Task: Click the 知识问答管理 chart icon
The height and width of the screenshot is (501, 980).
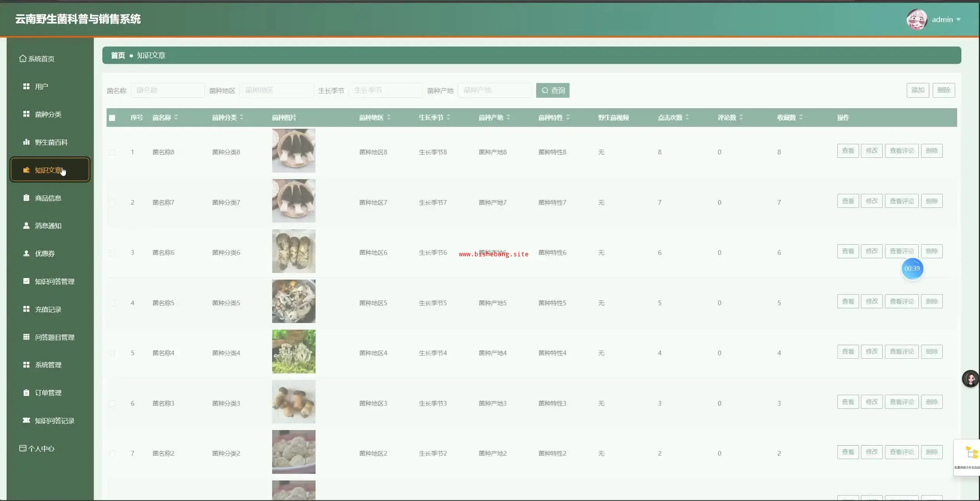Action: point(26,281)
